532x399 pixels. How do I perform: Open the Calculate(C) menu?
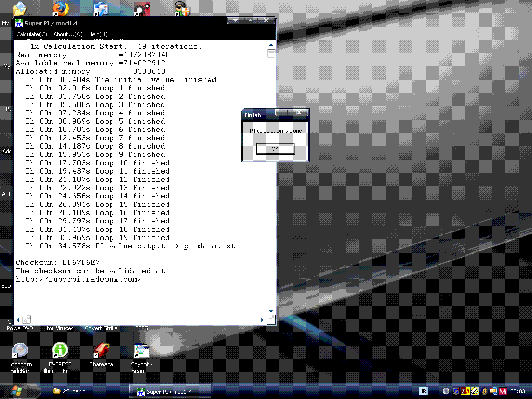click(32, 34)
